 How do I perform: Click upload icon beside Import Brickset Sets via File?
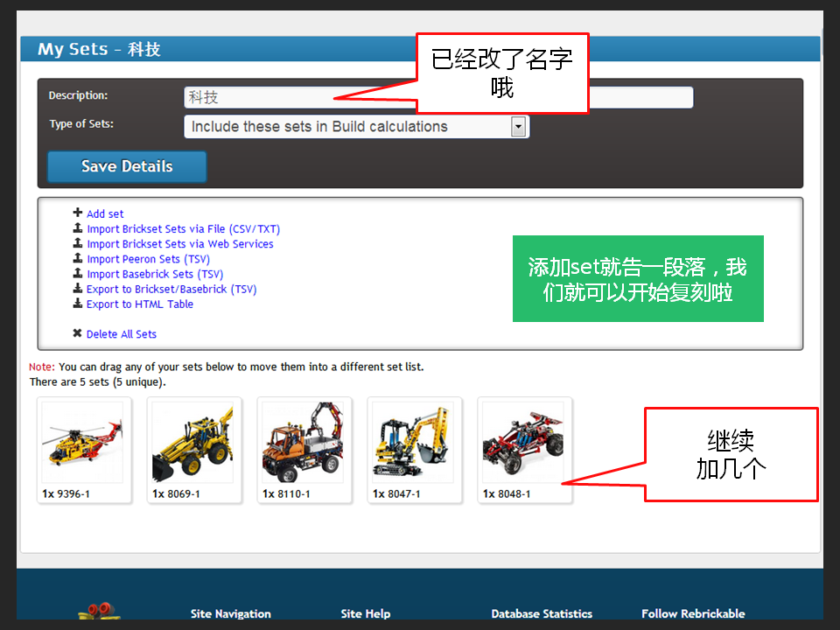pos(78,227)
